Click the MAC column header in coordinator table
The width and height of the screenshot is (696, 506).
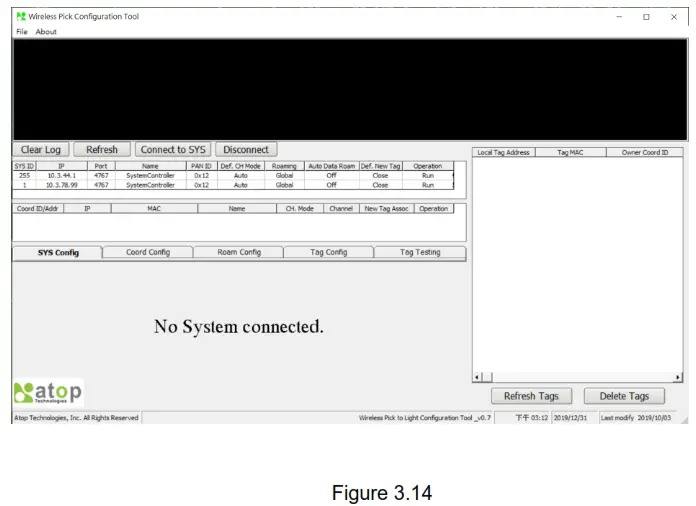tap(154, 209)
